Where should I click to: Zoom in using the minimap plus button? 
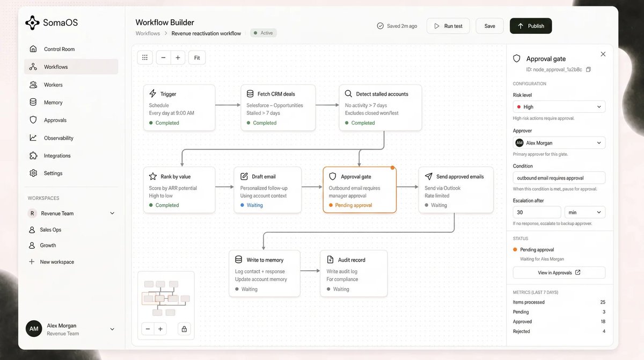(160, 329)
